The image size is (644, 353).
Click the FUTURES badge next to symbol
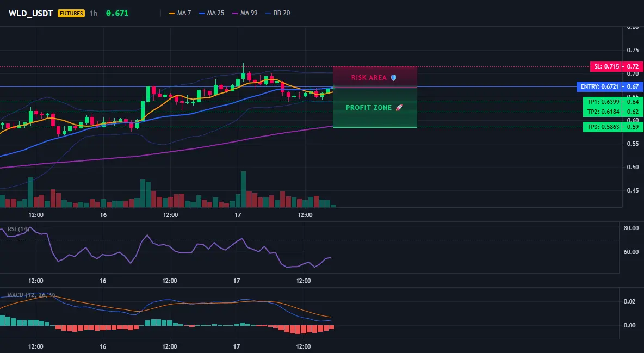point(71,13)
